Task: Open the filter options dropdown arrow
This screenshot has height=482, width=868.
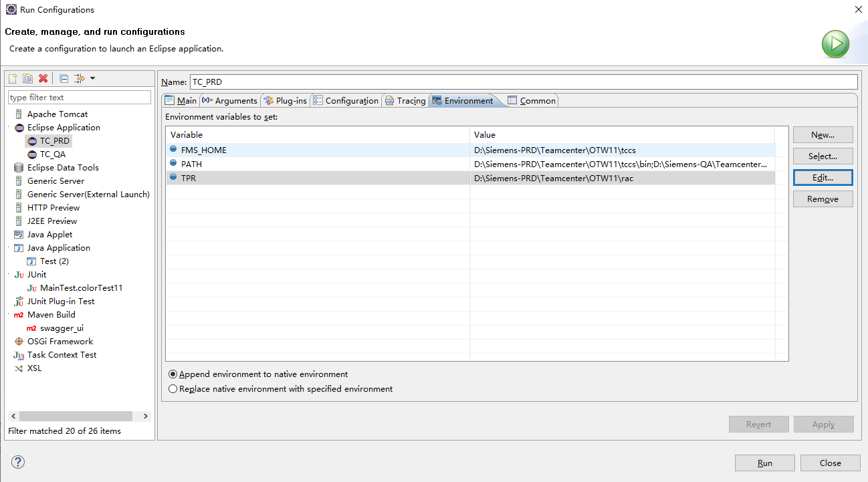Action: (93, 78)
